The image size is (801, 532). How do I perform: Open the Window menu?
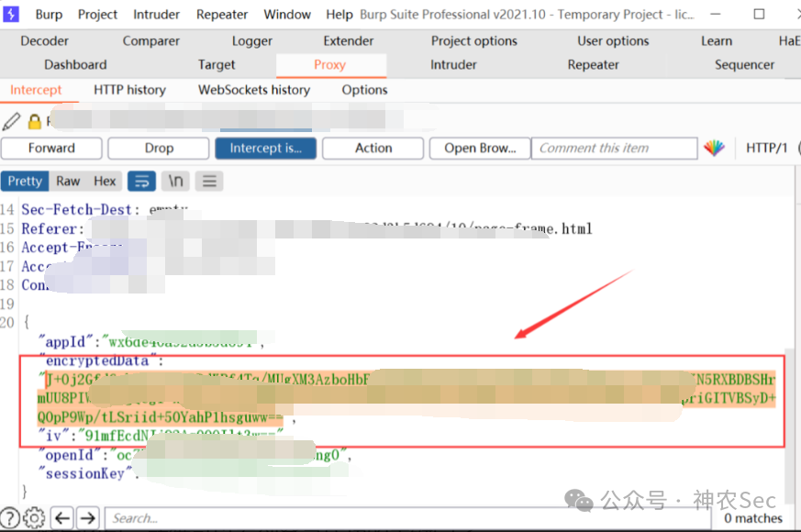click(x=287, y=15)
